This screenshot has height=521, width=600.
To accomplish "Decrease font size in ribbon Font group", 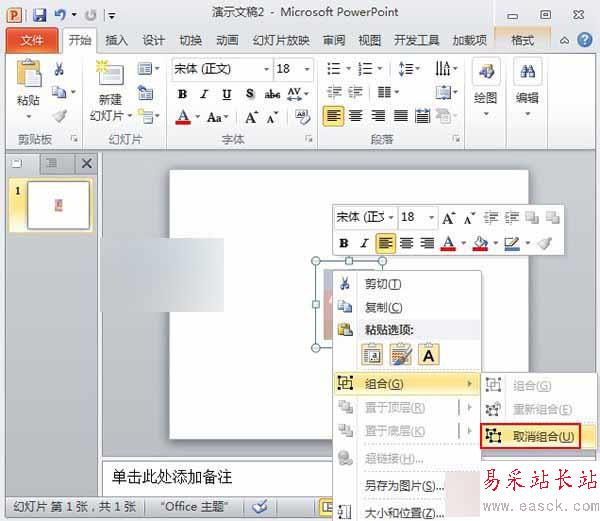I will (x=272, y=117).
